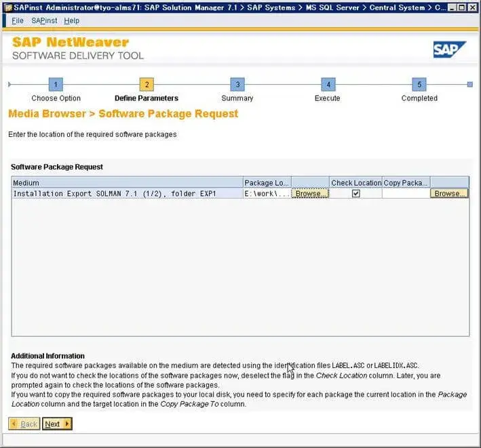481x448 pixels.
Task: Click the end-of-roadmap square marker
Action: pyautogui.click(x=469, y=84)
